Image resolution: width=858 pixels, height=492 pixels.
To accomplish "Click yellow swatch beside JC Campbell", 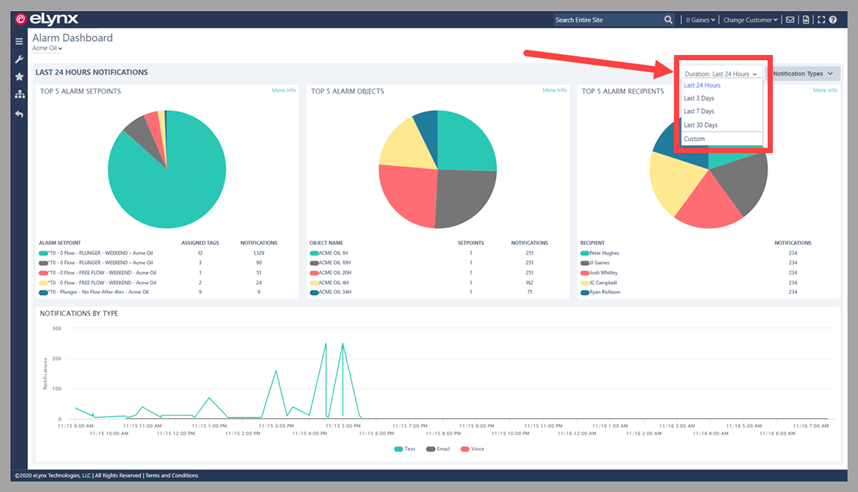I will [x=584, y=283].
